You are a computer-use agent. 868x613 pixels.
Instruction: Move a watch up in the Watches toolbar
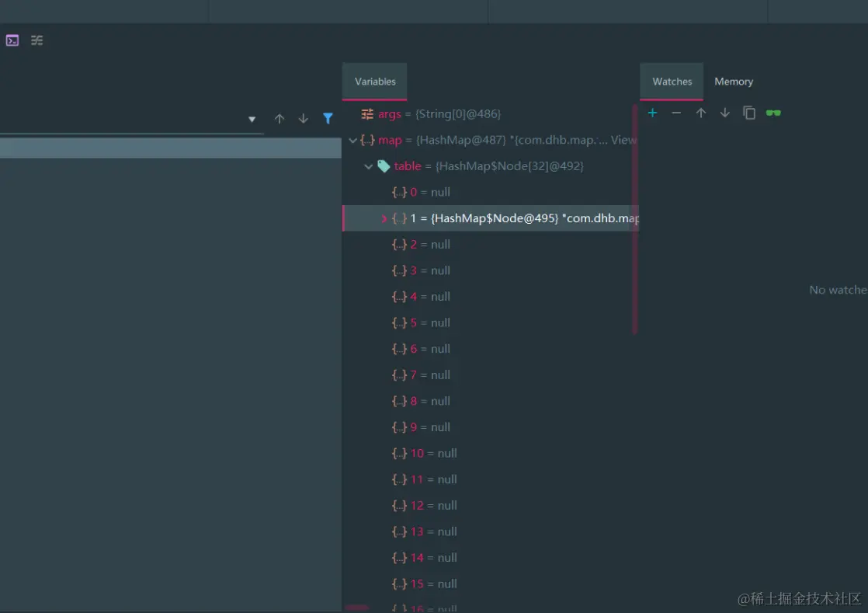coord(701,113)
